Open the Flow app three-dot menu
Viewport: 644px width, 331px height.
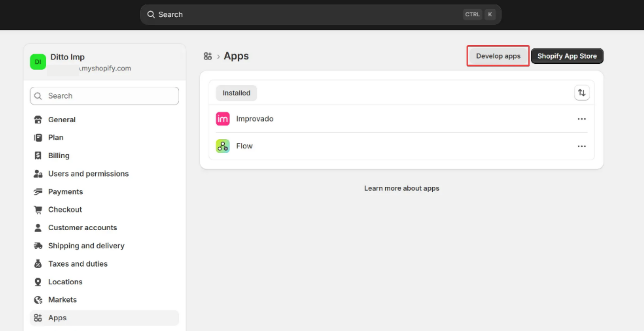[582, 146]
